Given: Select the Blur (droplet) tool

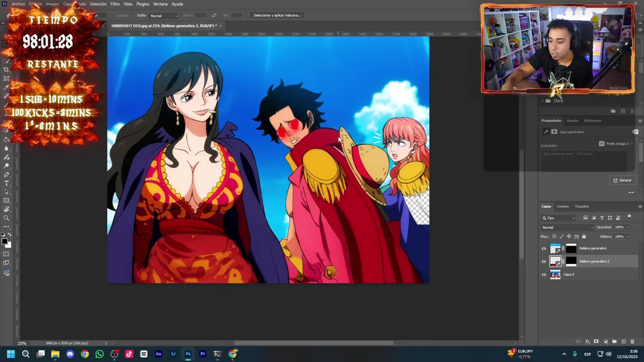Looking at the screenshot, I should (7, 148).
